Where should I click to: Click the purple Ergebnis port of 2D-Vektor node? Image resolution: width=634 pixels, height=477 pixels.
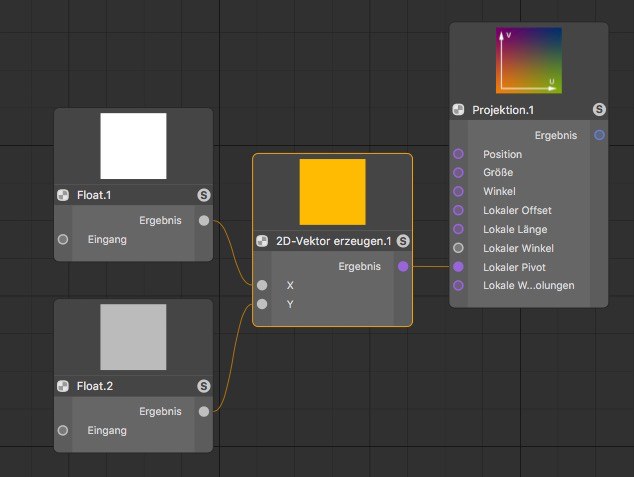click(x=403, y=266)
